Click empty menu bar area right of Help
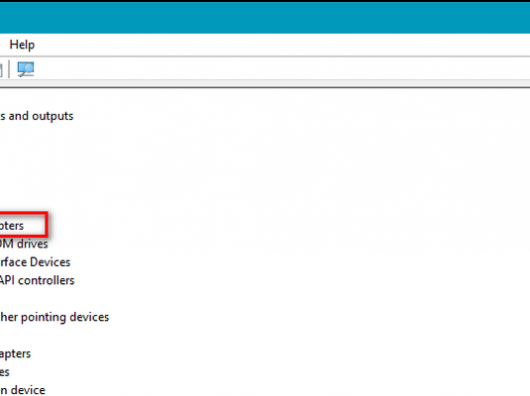 [282, 45]
